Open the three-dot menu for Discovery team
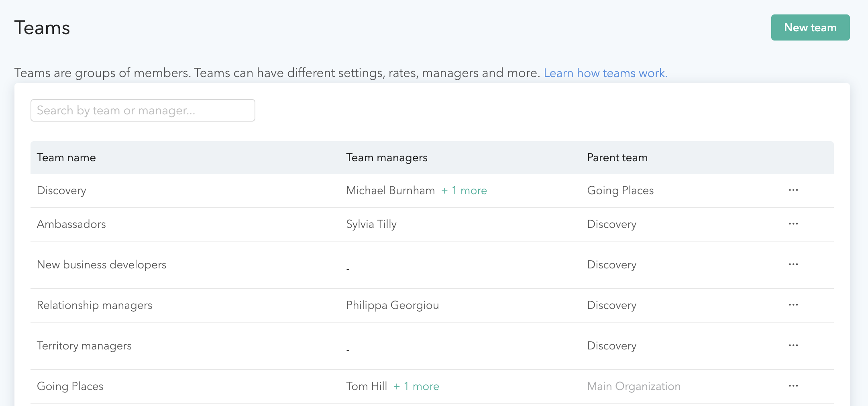Image resolution: width=868 pixels, height=406 pixels. click(x=793, y=190)
